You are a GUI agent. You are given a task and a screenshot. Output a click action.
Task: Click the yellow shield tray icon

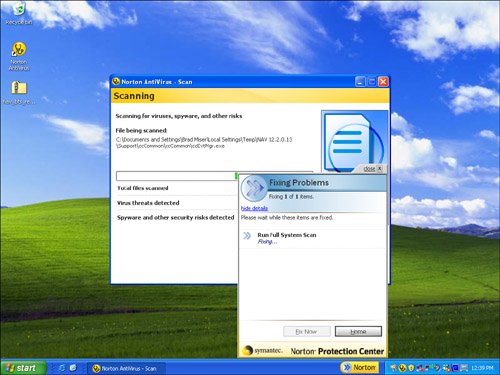(411, 368)
